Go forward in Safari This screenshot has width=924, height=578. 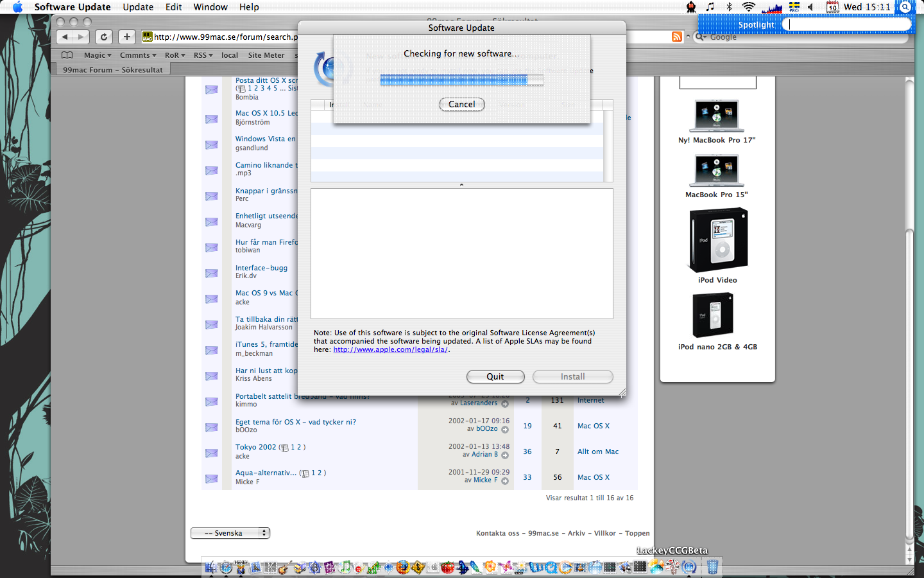80,37
